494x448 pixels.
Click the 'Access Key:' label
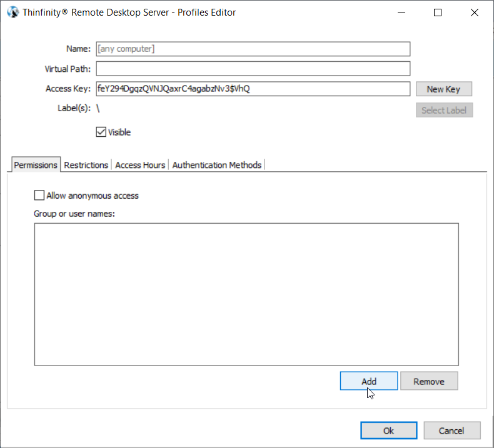click(68, 89)
